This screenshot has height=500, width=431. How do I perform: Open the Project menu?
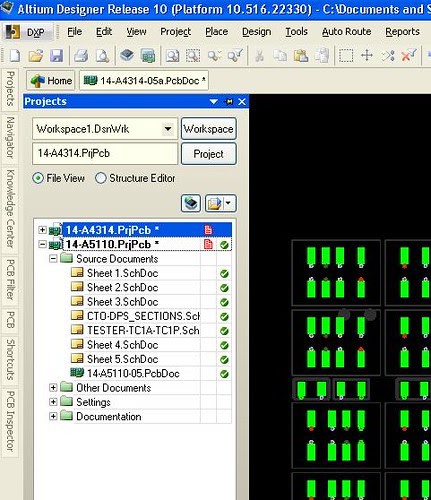point(176,32)
